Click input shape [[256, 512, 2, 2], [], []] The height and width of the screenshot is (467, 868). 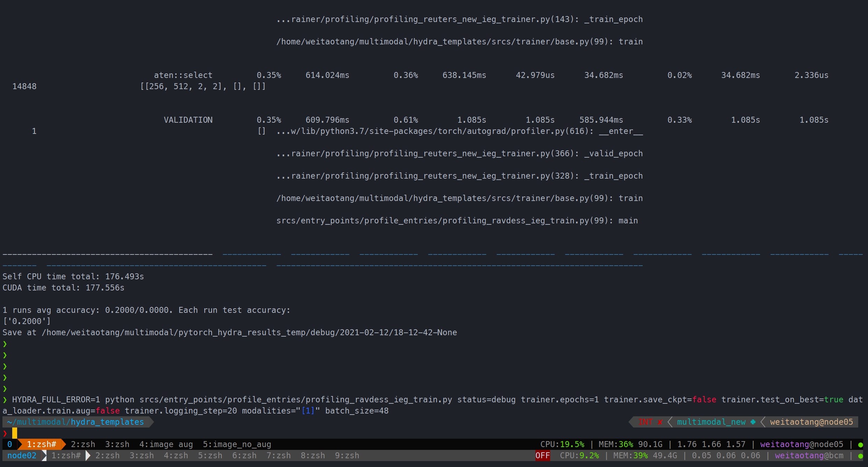coord(203,86)
